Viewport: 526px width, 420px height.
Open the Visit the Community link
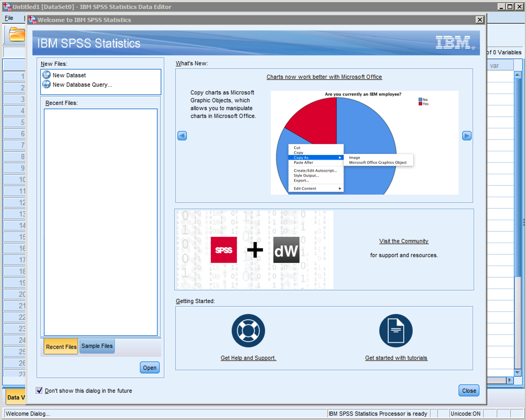pyautogui.click(x=404, y=241)
